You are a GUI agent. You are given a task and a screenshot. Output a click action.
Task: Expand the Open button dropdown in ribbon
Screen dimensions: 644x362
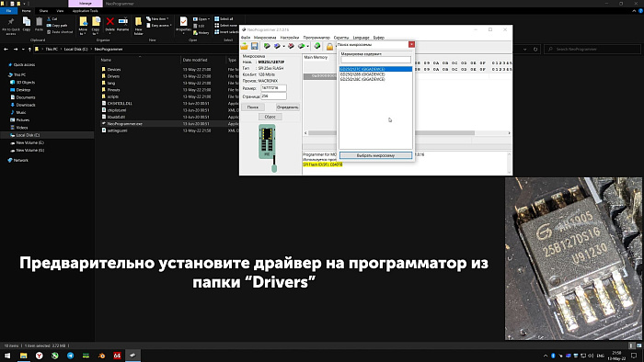(209, 19)
